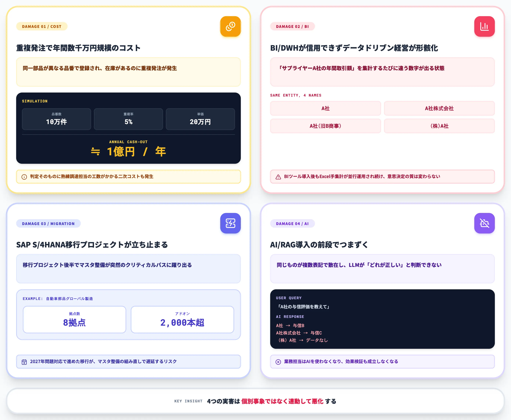Click note 2027年問題対応で進めた移行が
Screen dimensions: 511x420
click(103, 361)
